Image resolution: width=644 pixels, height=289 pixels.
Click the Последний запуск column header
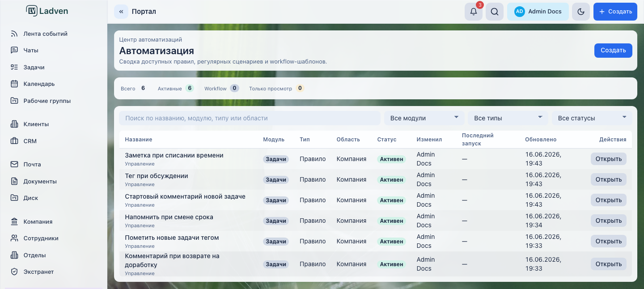tap(478, 140)
